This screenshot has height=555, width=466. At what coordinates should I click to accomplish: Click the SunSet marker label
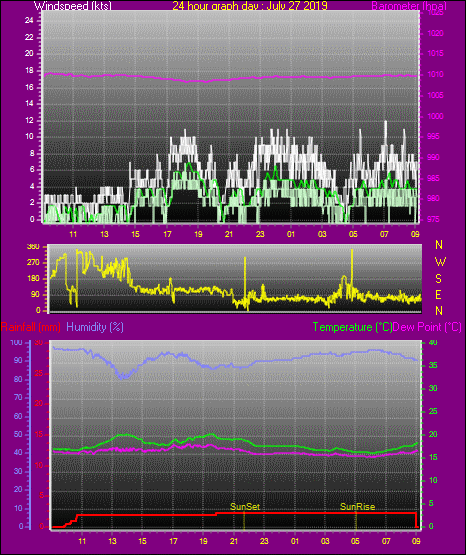(x=245, y=507)
